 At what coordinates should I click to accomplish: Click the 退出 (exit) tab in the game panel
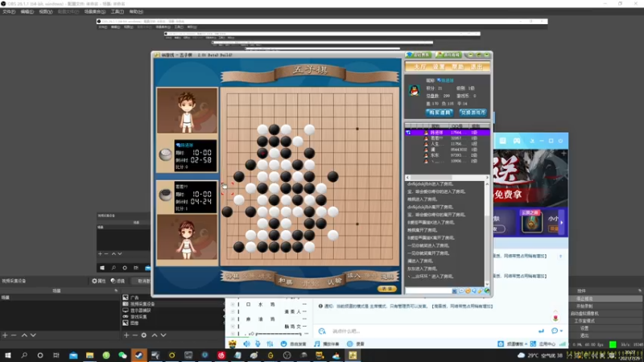point(477,67)
